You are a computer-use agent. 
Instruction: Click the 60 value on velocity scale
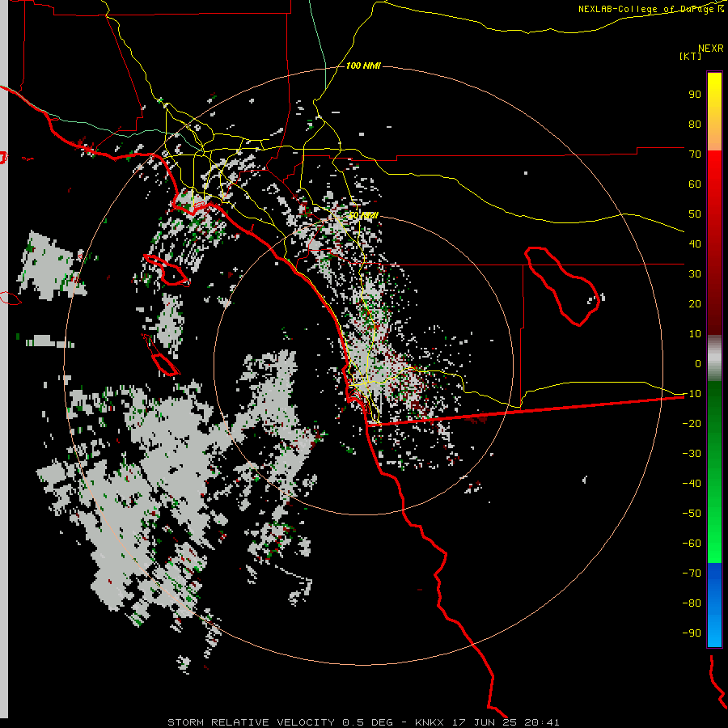(695, 184)
